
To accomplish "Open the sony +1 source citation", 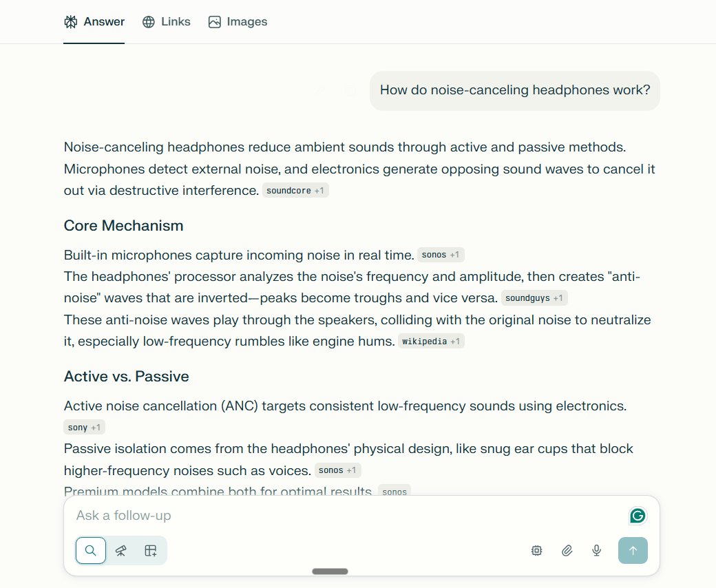I will tap(84, 428).
